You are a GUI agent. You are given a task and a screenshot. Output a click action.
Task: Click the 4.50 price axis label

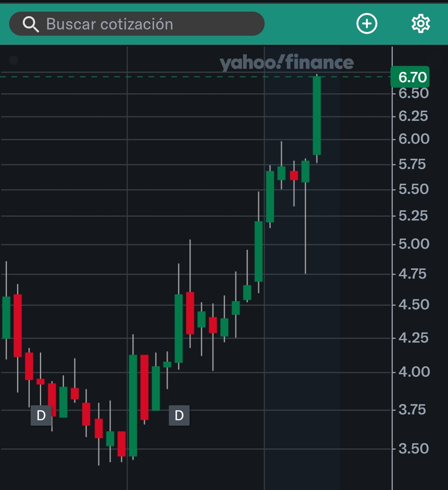click(x=414, y=305)
